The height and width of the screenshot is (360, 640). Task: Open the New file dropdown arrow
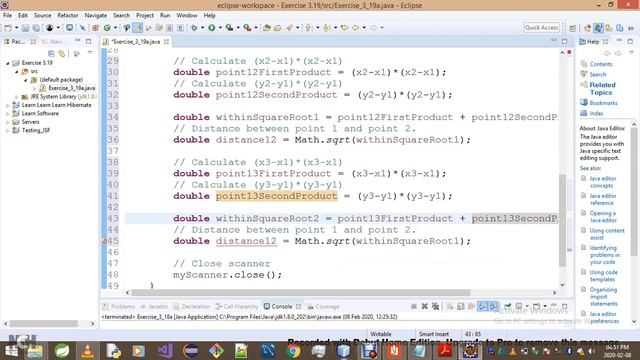[x=16, y=28]
